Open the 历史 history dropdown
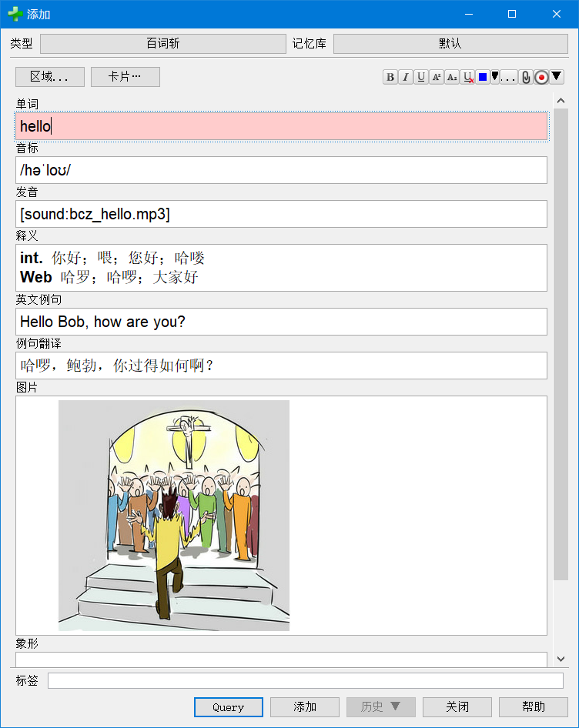Screen dimensions: 579x728 [x=381, y=707]
